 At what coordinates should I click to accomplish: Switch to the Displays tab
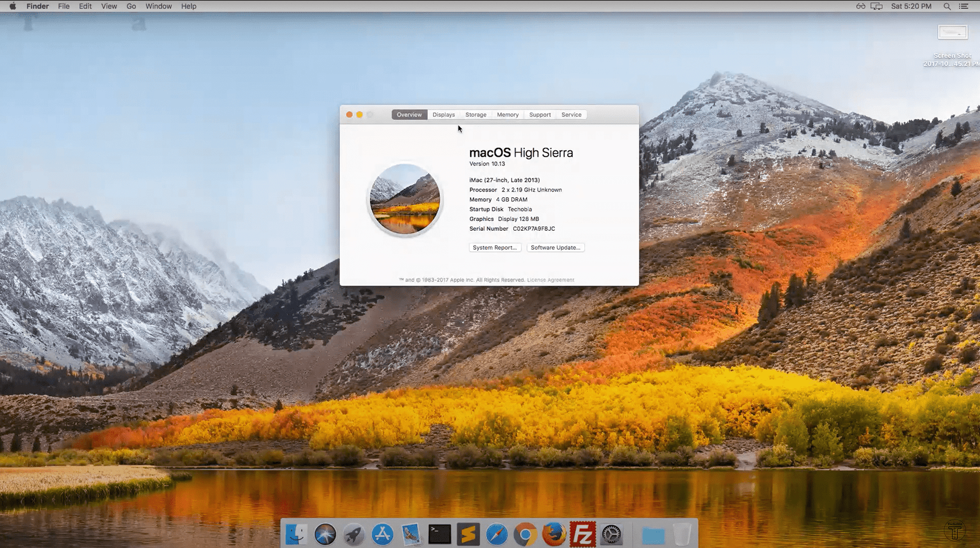point(443,115)
